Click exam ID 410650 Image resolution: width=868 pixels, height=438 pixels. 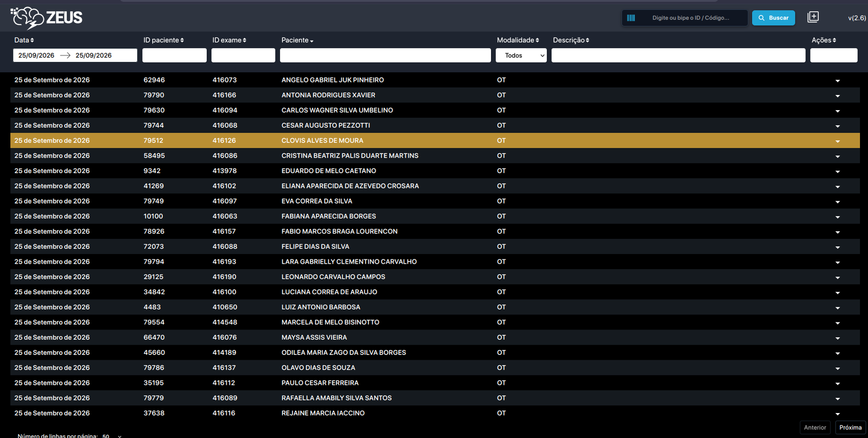click(225, 307)
